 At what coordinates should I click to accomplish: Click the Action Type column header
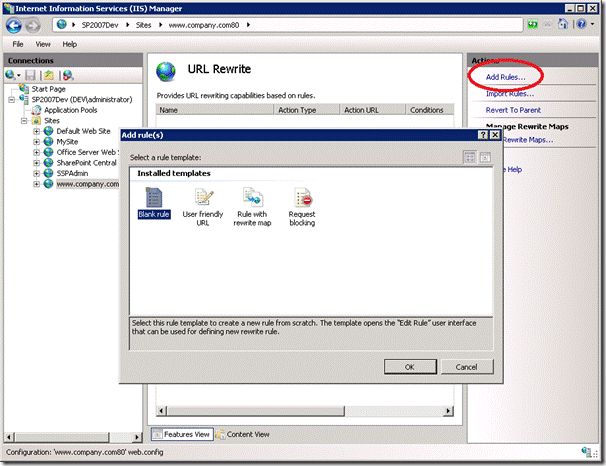click(x=306, y=110)
